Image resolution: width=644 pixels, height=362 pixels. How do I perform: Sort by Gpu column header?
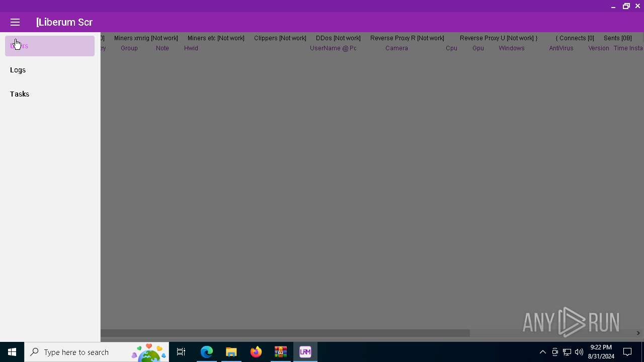tap(478, 48)
